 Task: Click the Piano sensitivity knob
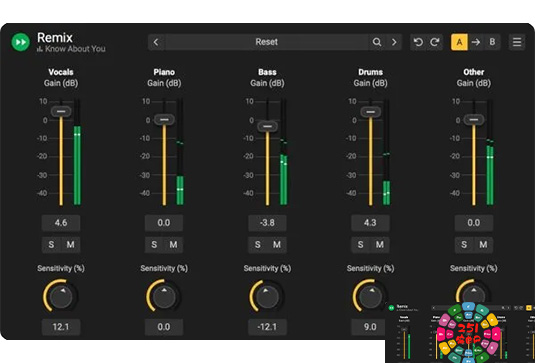point(164,296)
